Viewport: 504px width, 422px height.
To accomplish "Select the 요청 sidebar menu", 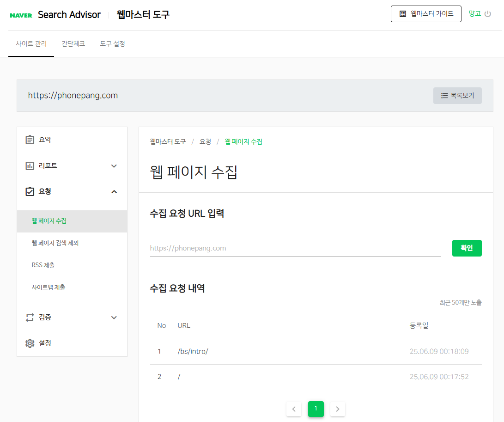I will (x=72, y=191).
